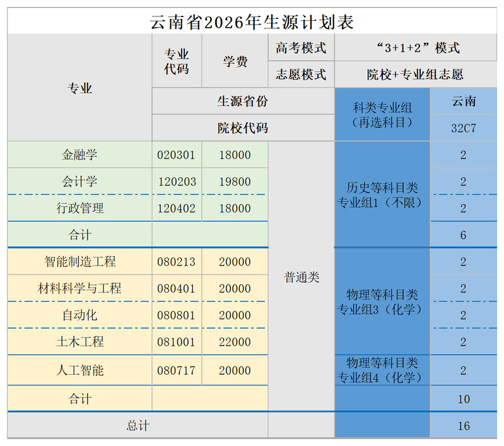
Task: Click the 志愿模式 cell
Action: coord(301,74)
